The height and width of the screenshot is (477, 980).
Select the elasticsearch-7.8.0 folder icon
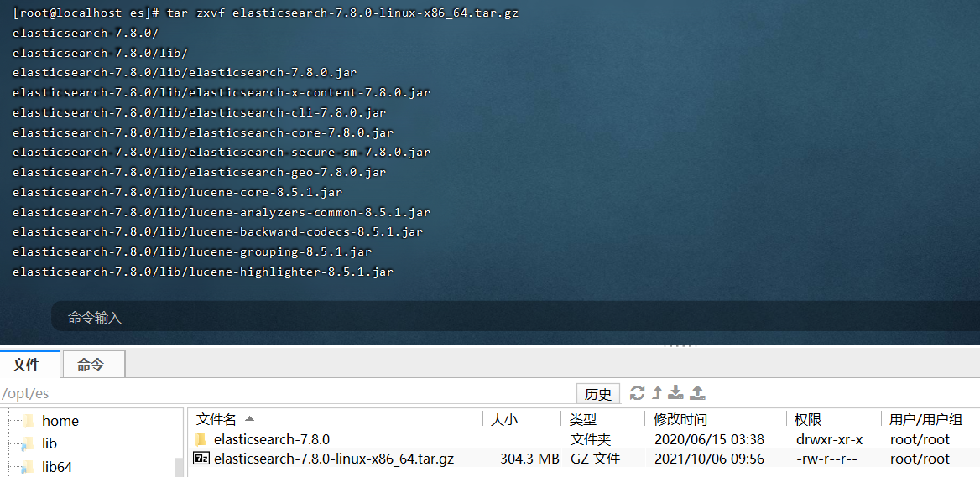(201, 439)
